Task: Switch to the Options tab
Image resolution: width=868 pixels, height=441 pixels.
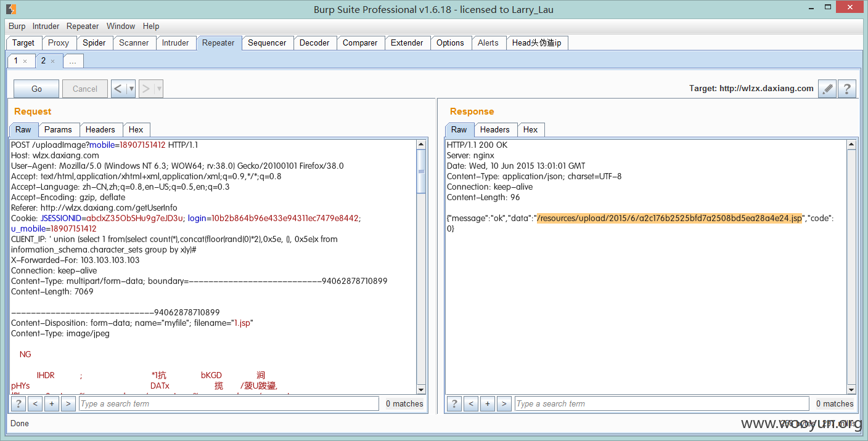Action: click(450, 42)
